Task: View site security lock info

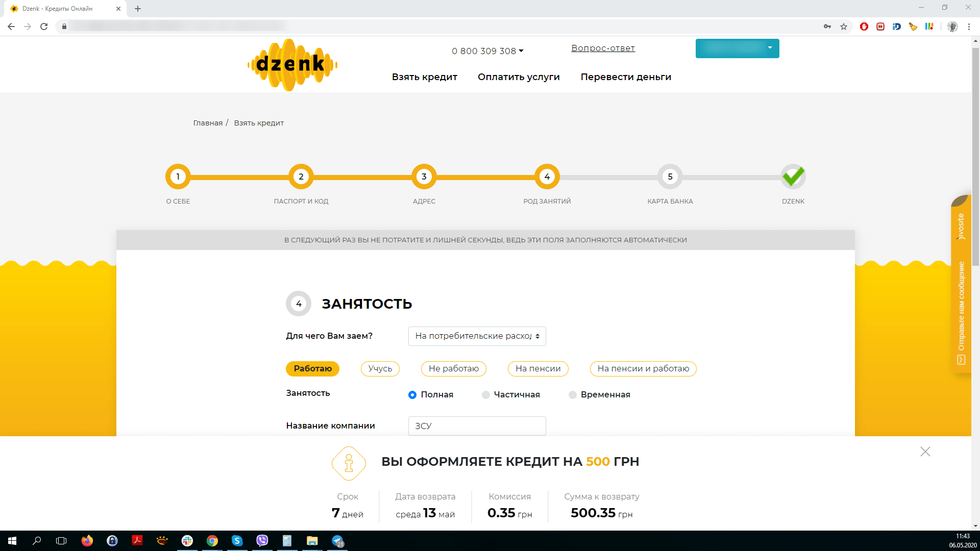Action: 64,27
